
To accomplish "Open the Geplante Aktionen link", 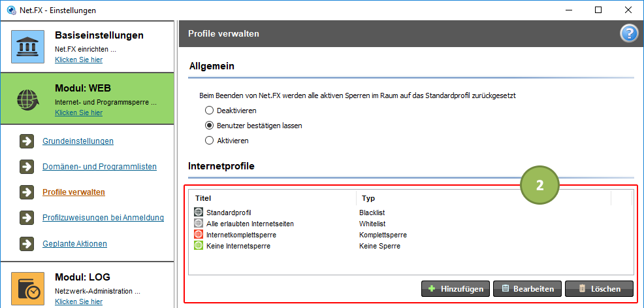I will 74,243.
